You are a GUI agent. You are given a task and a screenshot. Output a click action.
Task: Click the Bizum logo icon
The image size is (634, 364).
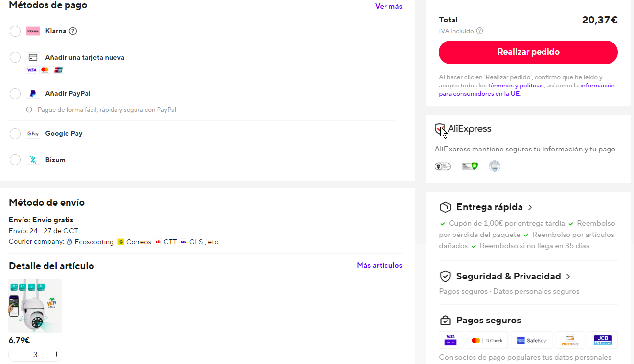tap(33, 160)
